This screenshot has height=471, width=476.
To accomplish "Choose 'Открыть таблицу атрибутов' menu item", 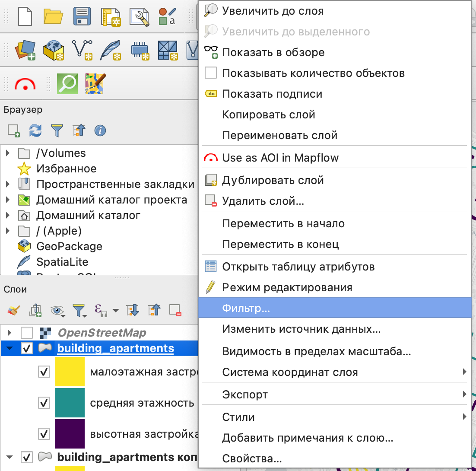I will pos(298,267).
